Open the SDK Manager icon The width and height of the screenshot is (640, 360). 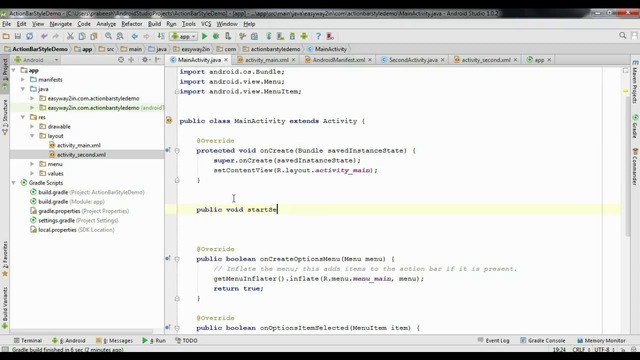292,36
